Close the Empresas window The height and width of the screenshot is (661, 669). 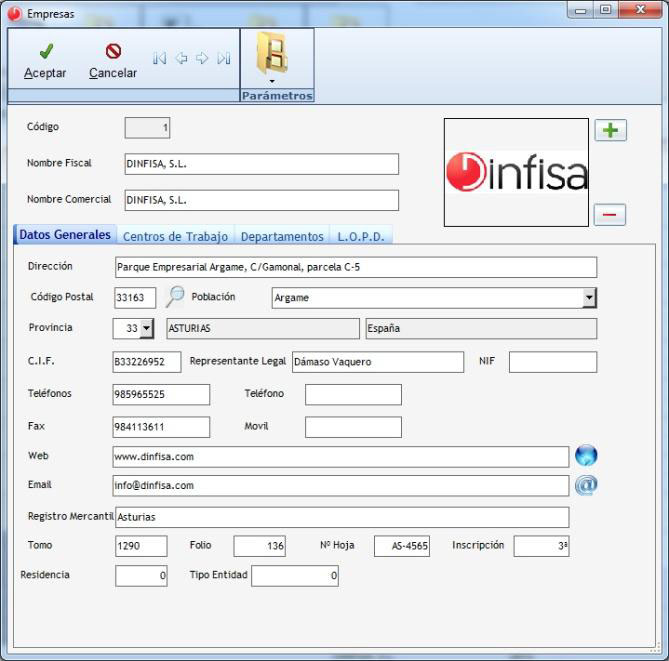[640, 10]
